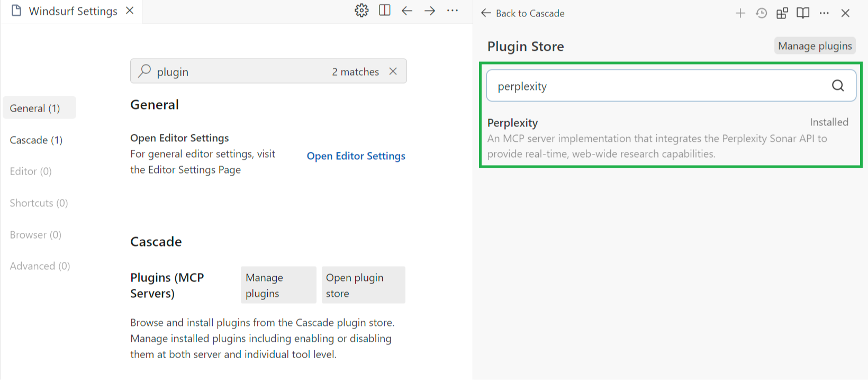This screenshot has height=382, width=868.
Task: Click the split editor icon
Action: point(385,11)
